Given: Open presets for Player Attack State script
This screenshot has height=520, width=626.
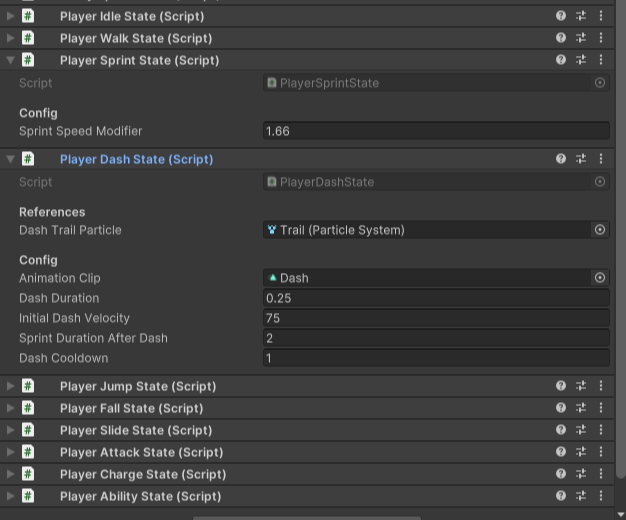Looking at the screenshot, I should point(580,451).
